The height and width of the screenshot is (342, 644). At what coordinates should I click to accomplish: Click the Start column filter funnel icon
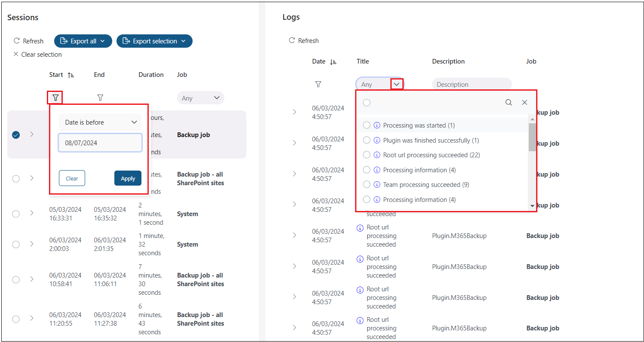(55, 98)
